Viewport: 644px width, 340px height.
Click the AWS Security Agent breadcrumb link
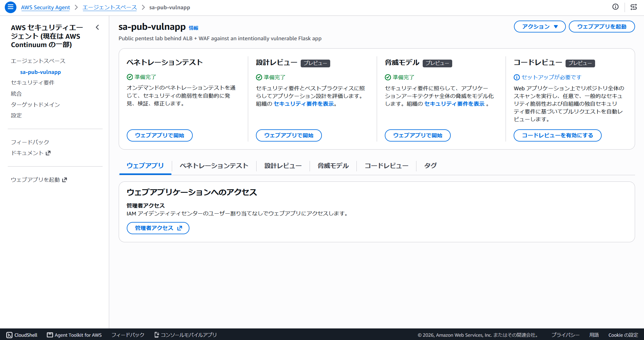click(45, 7)
